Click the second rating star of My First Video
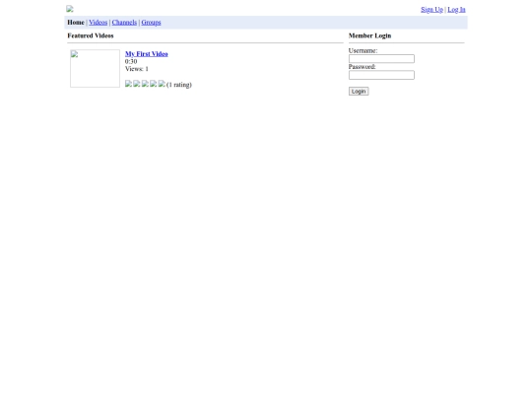Screen dimensions: 532x399 [x=137, y=84]
